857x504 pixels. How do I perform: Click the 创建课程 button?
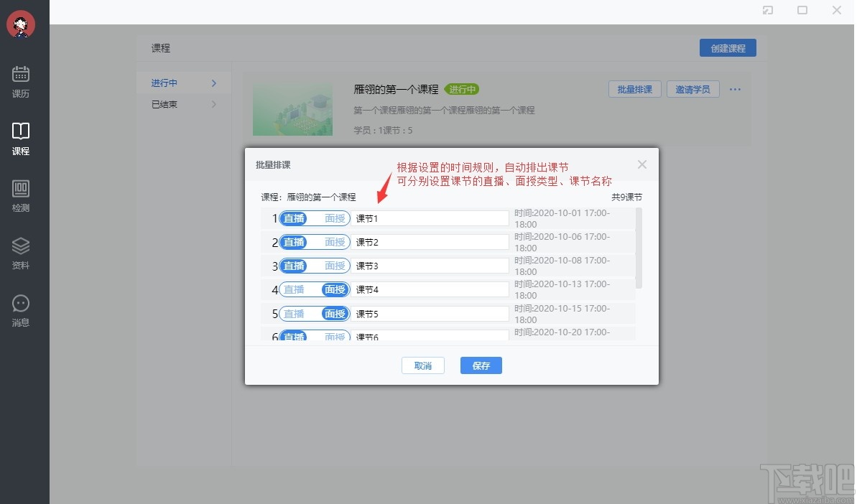tap(728, 47)
